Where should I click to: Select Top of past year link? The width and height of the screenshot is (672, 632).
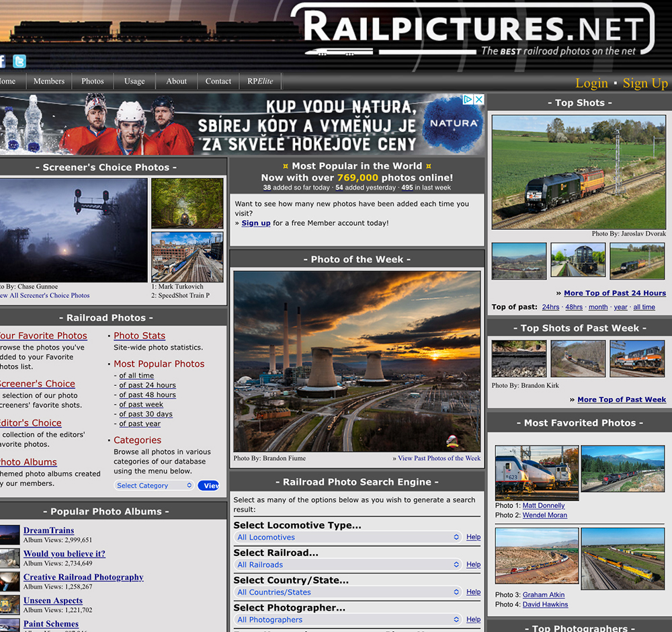coord(620,307)
